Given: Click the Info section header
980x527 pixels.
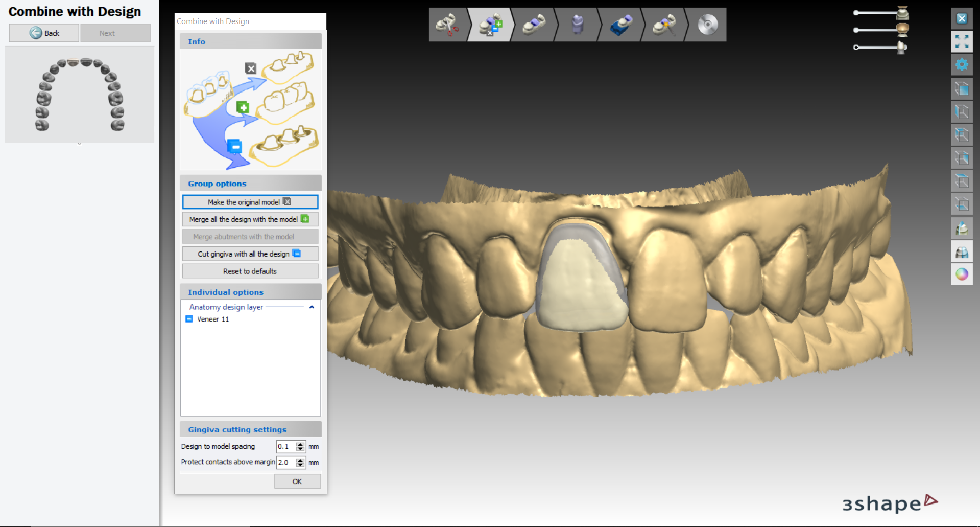Looking at the screenshot, I should [250, 41].
